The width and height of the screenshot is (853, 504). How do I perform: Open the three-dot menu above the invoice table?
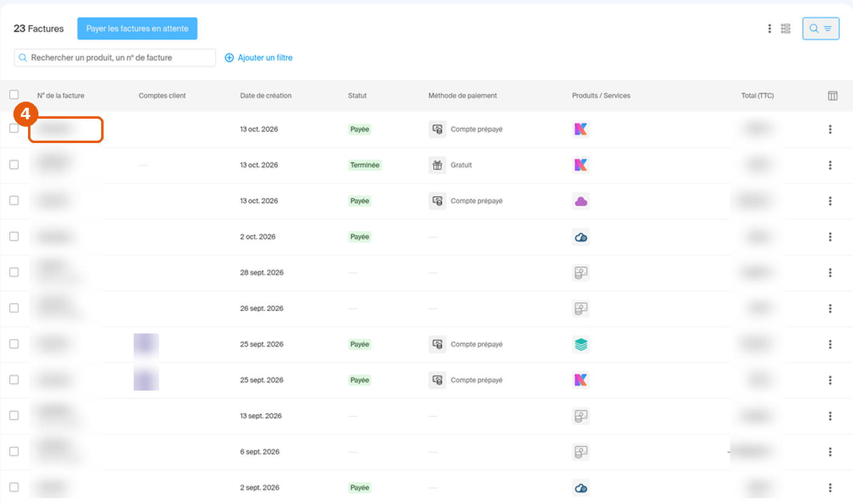pyautogui.click(x=770, y=29)
